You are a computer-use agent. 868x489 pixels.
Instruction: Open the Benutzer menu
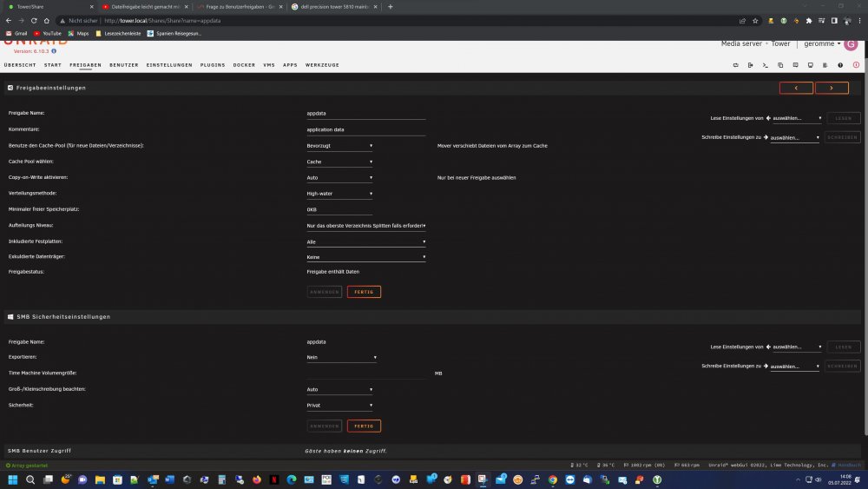(124, 65)
